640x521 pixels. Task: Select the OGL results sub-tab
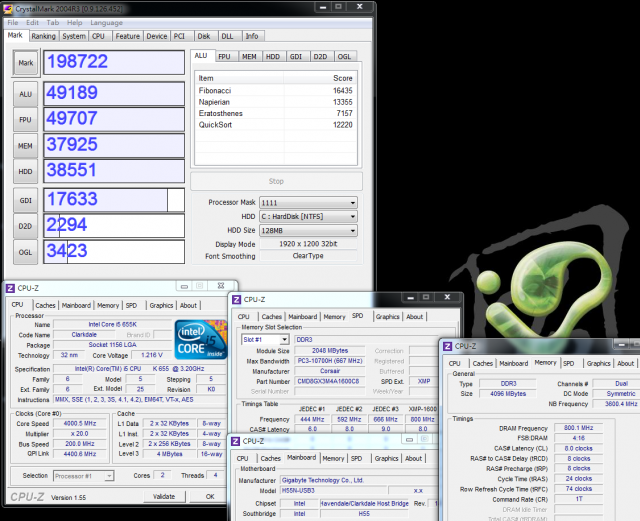click(x=344, y=57)
